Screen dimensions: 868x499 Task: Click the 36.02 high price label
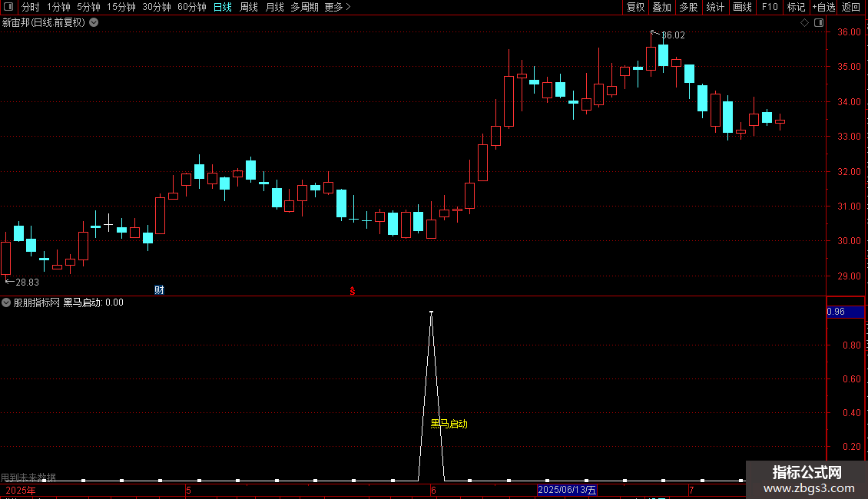pos(673,35)
